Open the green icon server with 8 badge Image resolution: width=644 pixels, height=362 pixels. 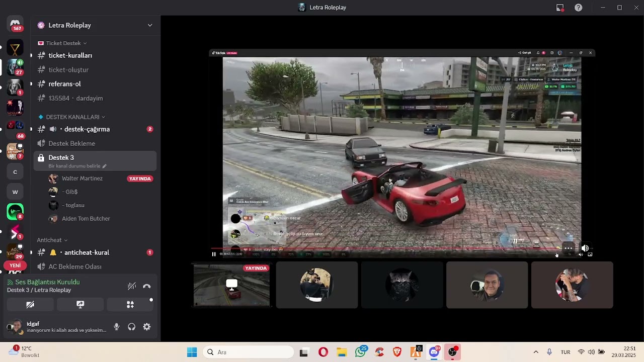coord(15,212)
